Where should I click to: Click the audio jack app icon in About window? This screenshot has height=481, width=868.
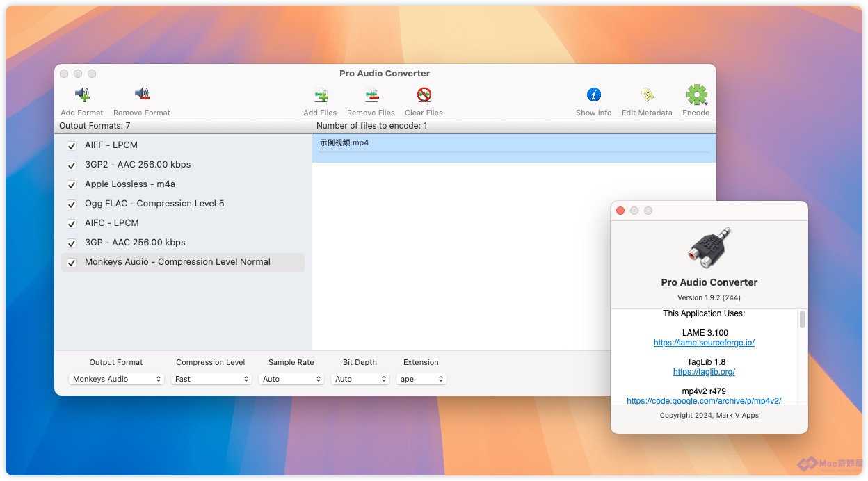[709, 248]
